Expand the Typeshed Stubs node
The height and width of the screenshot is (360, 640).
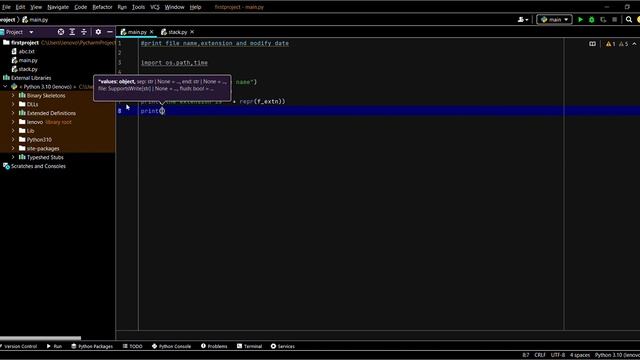tap(13, 157)
